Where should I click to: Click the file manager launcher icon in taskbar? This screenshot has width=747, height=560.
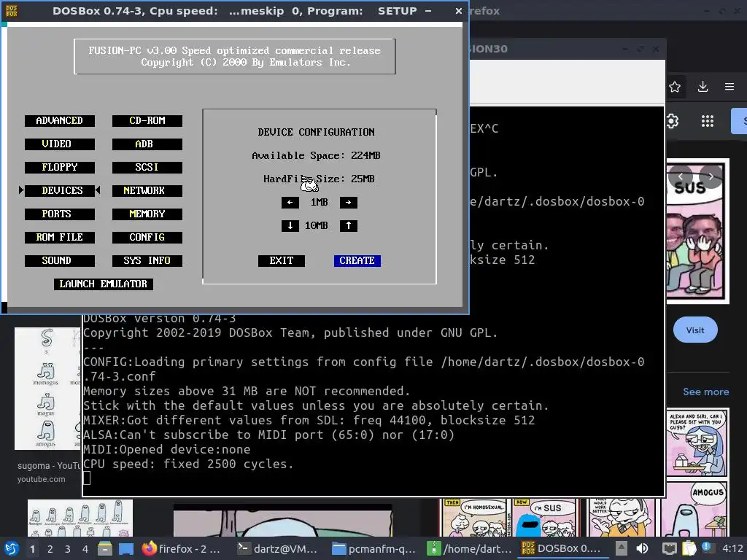click(x=105, y=549)
